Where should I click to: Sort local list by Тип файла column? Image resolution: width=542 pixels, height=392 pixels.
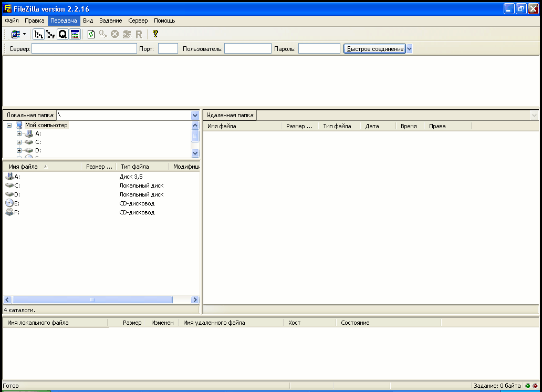[x=142, y=167]
